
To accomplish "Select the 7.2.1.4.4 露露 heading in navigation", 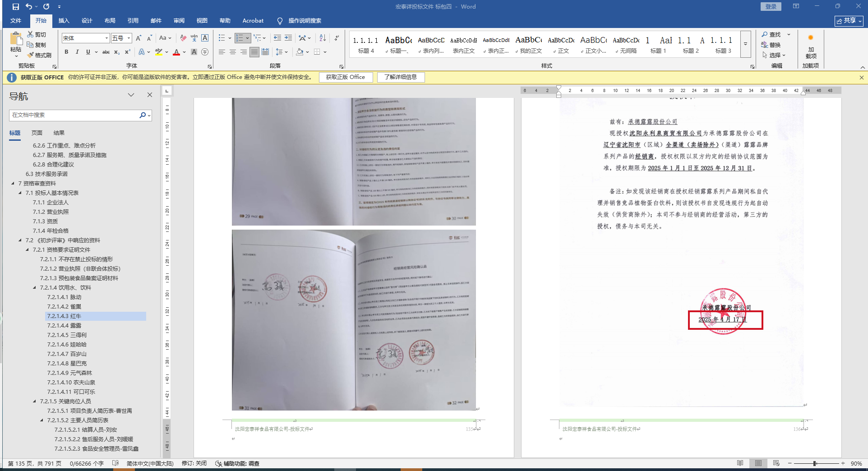I will pos(65,325).
